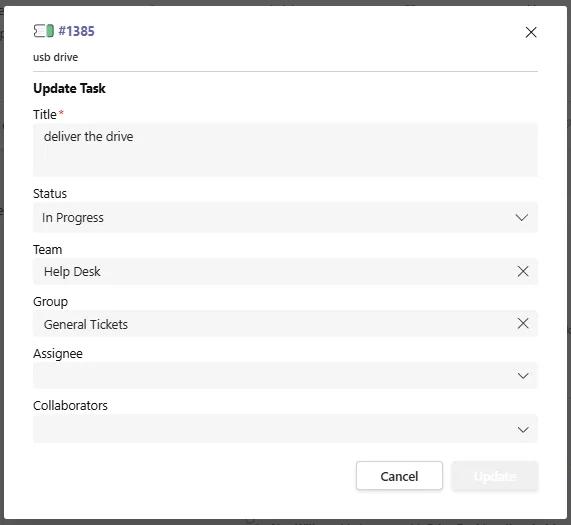
Task: Clear the Help Desk team selection
Action: pyautogui.click(x=523, y=271)
